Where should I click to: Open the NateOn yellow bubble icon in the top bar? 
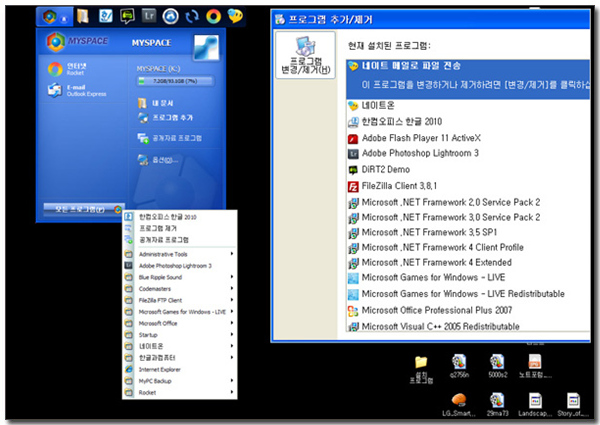(x=235, y=16)
